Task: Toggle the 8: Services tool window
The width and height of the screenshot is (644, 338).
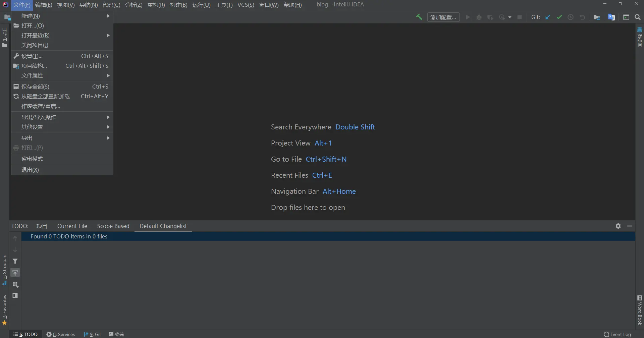Action: click(x=61, y=334)
